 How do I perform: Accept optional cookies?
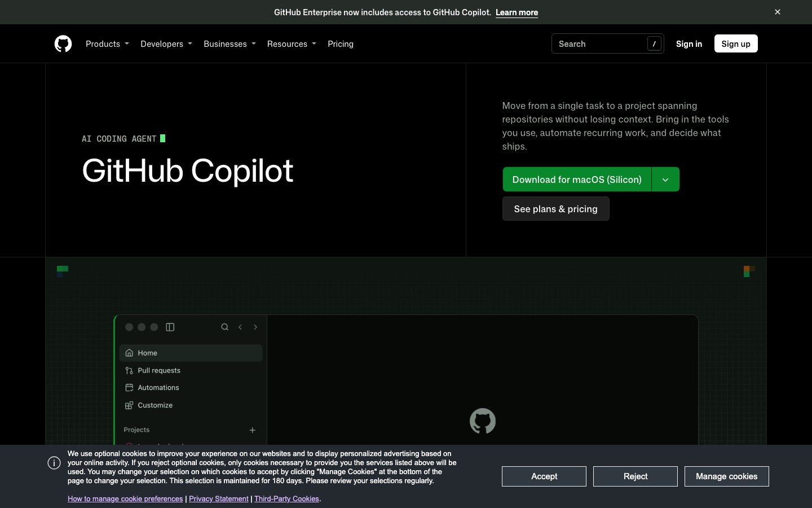point(544,476)
